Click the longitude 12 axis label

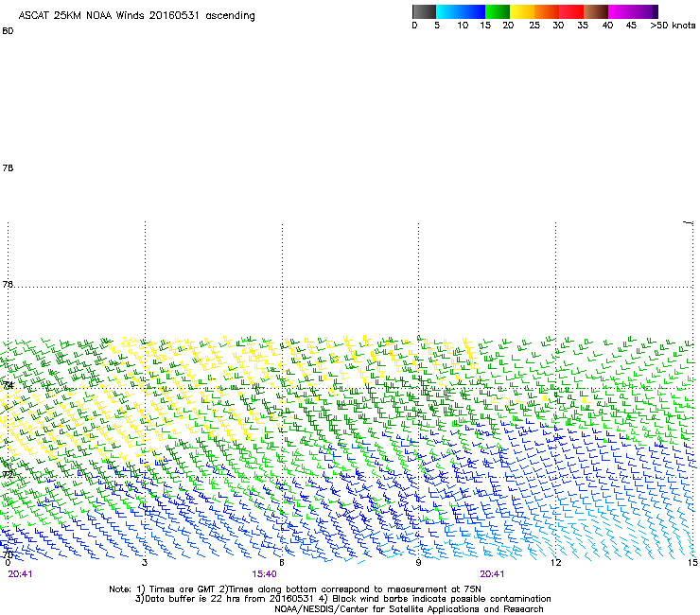[x=555, y=563]
